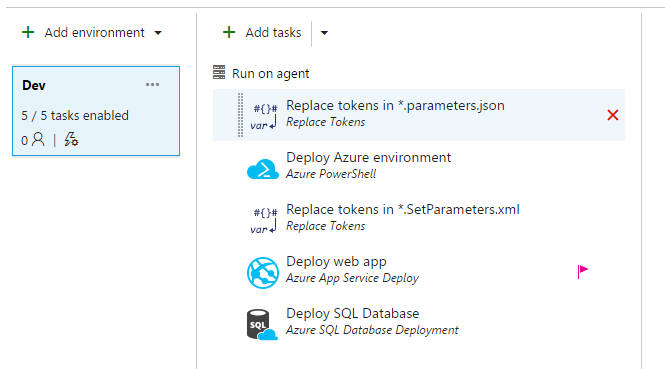Image resolution: width=665 pixels, height=369 pixels.
Task: Click Replace Tokens icon for *.SetParameters.xml task
Action: point(264,220)
